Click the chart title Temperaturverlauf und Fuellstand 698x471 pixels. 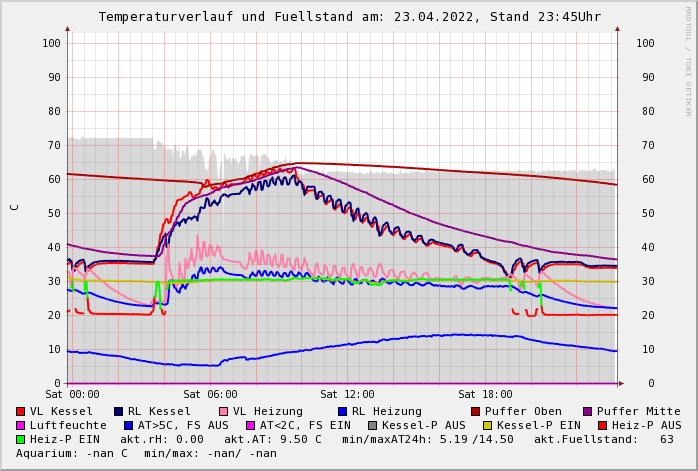(349, 17)
